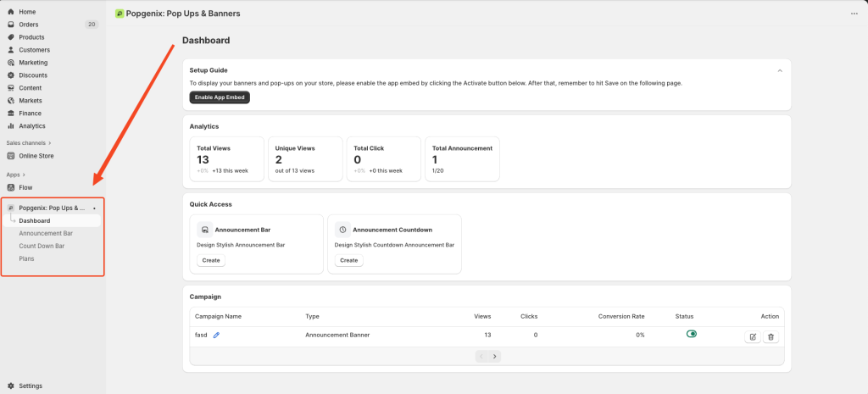Viewport: 868px width, 394px height.
Task: Click the edit action icon for fasd
Action: (753, 336)
